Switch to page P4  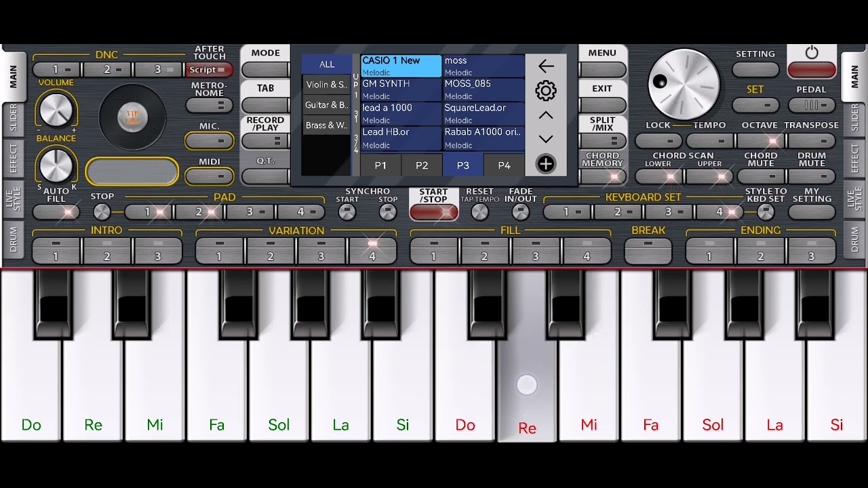[x=504, y=165]
